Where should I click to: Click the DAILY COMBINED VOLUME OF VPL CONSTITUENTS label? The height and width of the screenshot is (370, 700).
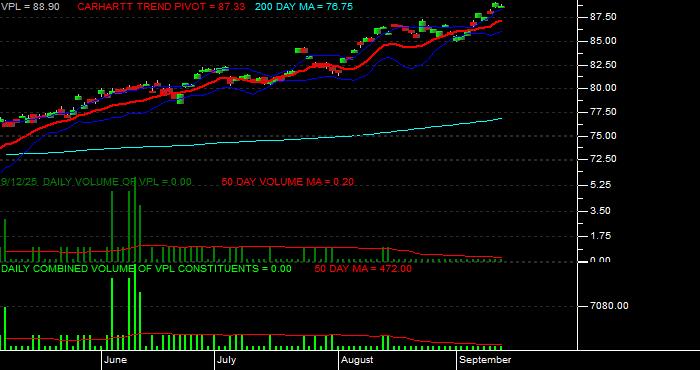129,269
